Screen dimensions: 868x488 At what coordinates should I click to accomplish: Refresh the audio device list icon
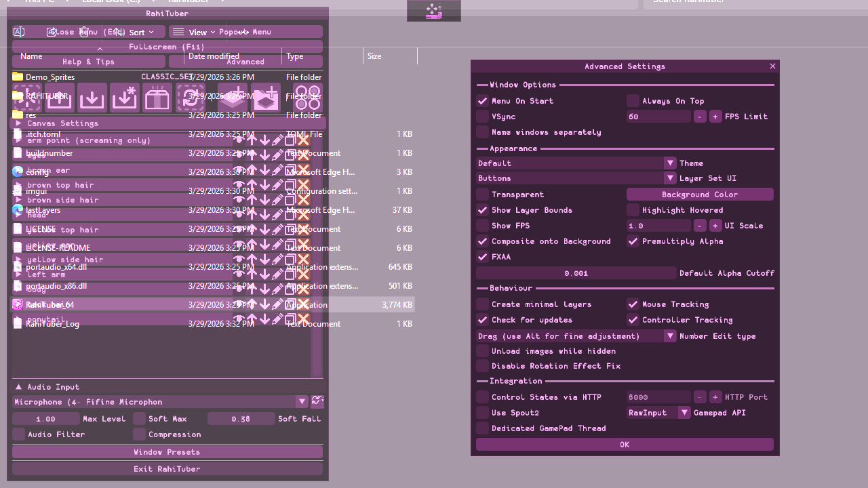tap(317, 402)
